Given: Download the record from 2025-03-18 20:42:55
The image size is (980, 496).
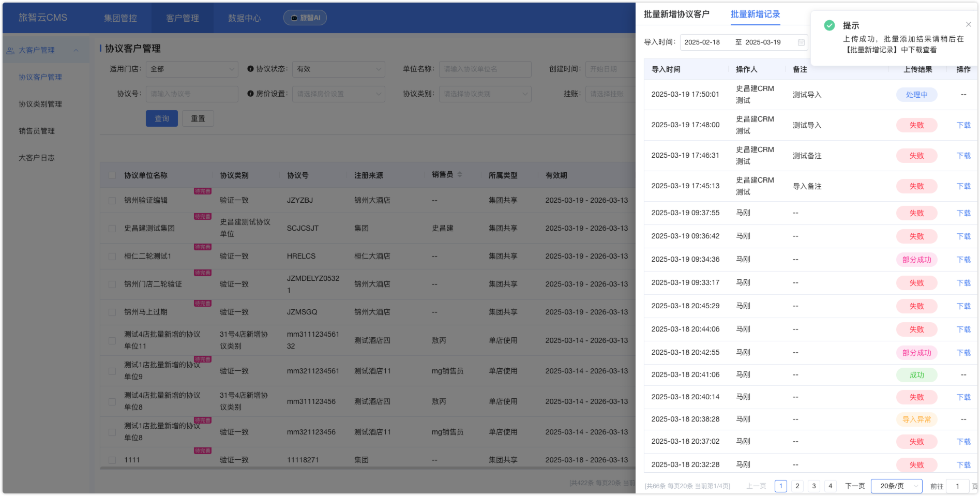Looking at the screenshot, I should coord(963,353).
